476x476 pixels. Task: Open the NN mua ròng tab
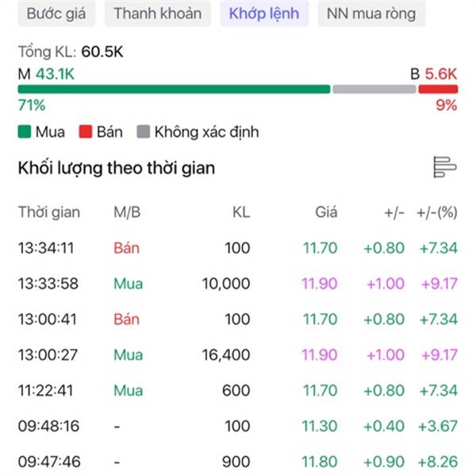click(x=371, y=13)
